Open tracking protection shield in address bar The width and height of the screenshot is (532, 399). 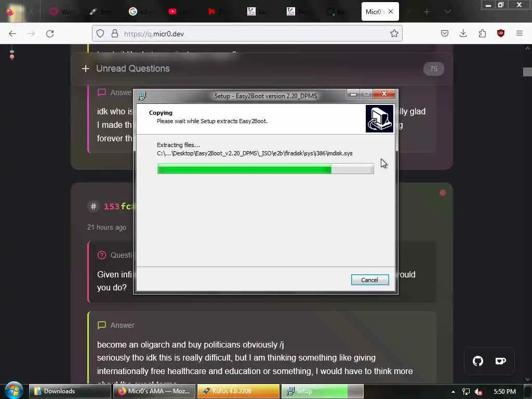click(100, 33)
